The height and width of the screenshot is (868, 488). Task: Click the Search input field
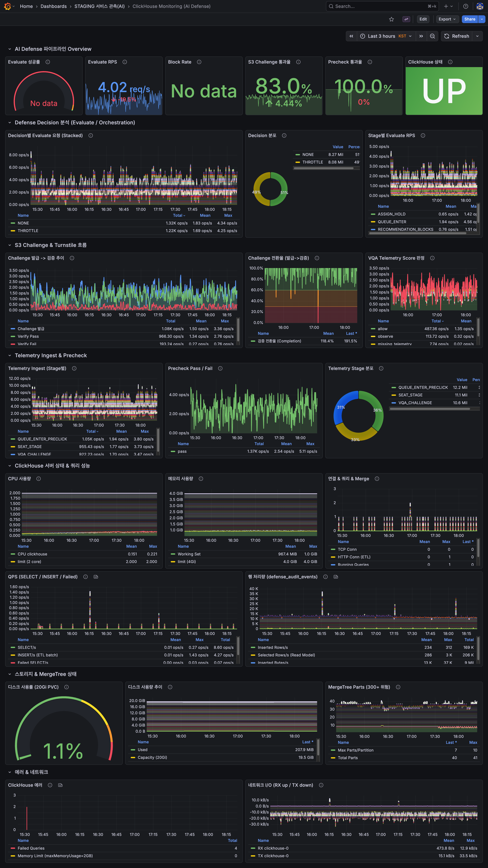[x=382, y=6]
